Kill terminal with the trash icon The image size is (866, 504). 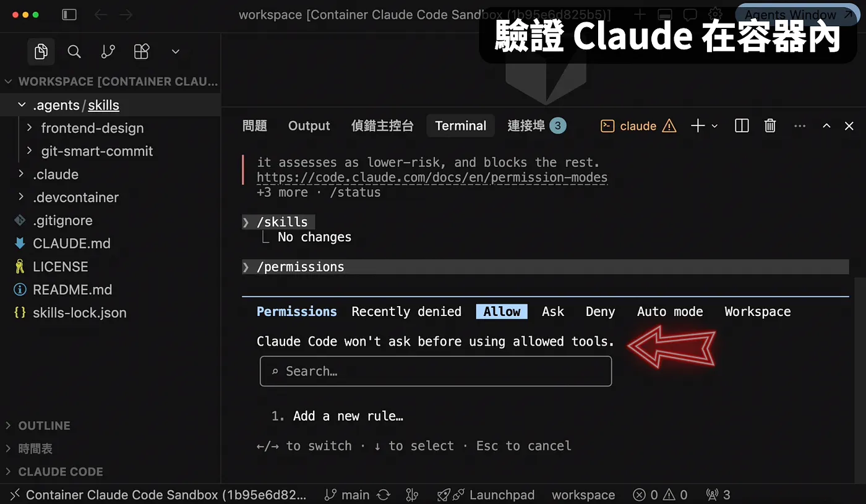pos(770,126)
